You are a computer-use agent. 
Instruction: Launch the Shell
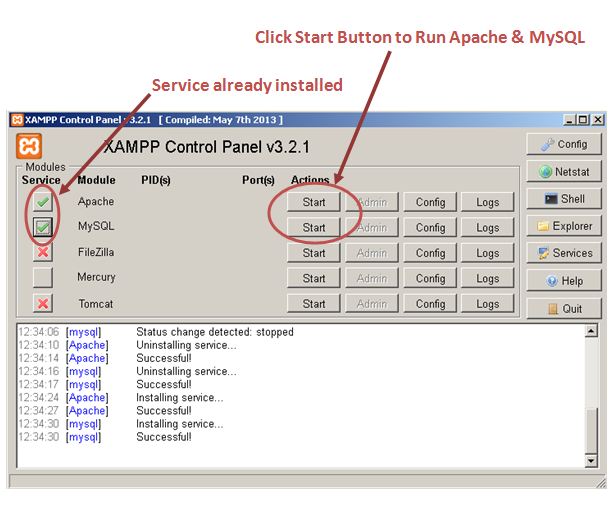(x=564, y=198)
